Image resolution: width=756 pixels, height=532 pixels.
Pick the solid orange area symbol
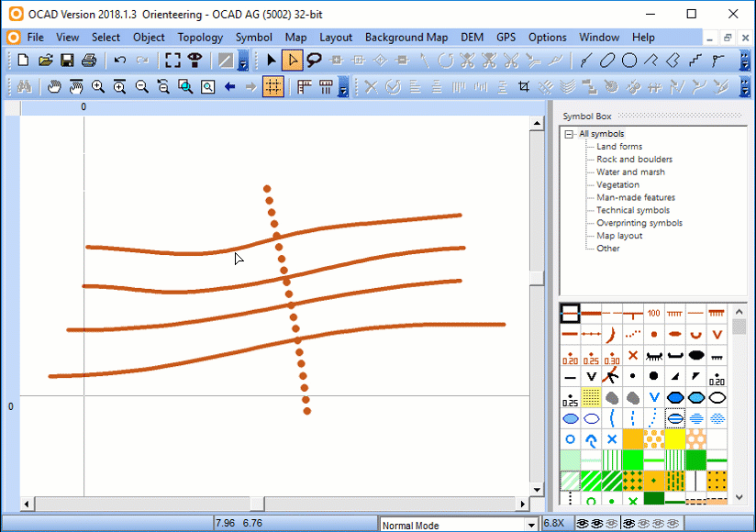tap(633, 439)
